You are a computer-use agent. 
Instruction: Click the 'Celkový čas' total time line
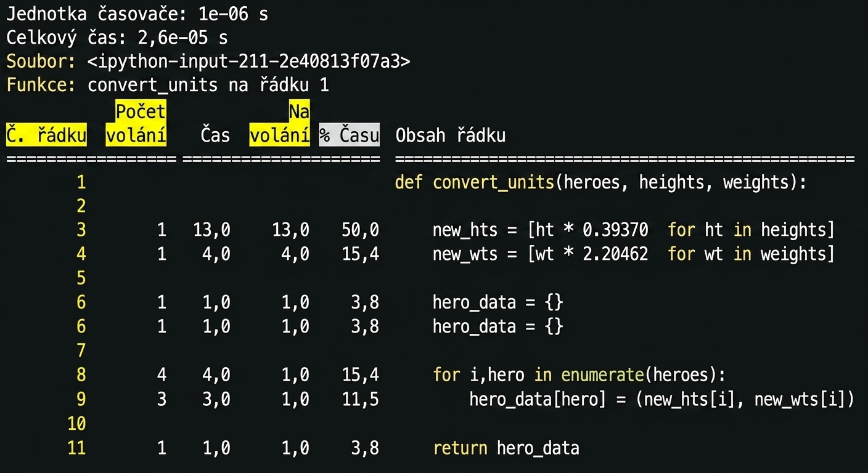pyautogui.click(x=117, y=38)
